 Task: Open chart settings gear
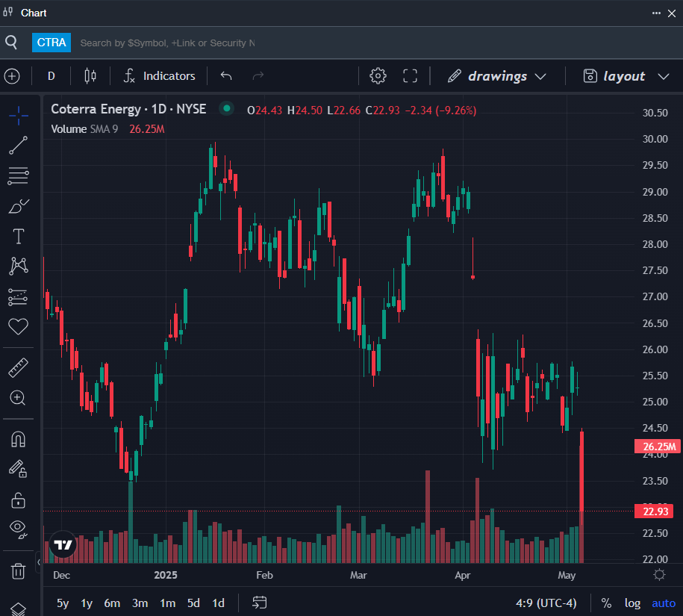[378, 76]
